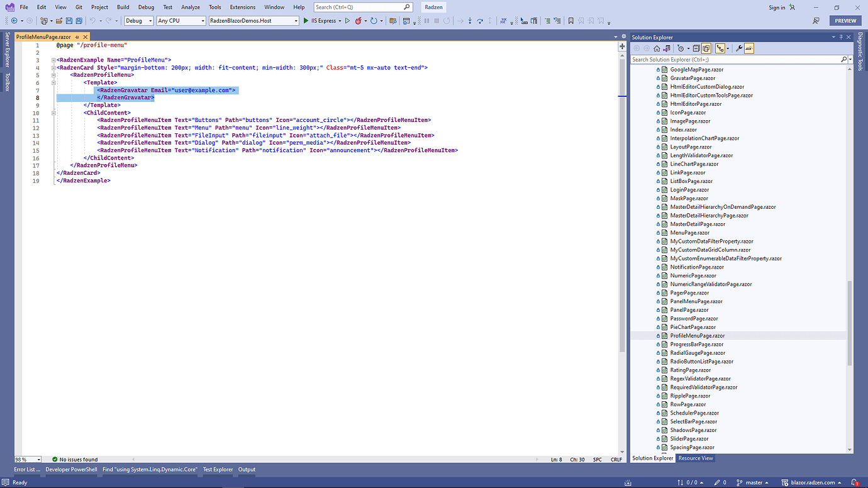
Task: Start IIS Express with the green play icon
Action: [306, 21]
